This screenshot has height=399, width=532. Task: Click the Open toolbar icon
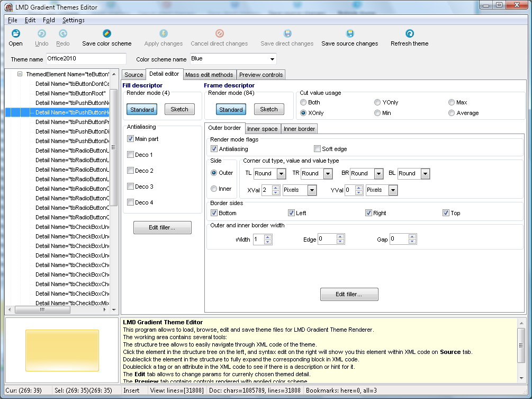(15, 34)
